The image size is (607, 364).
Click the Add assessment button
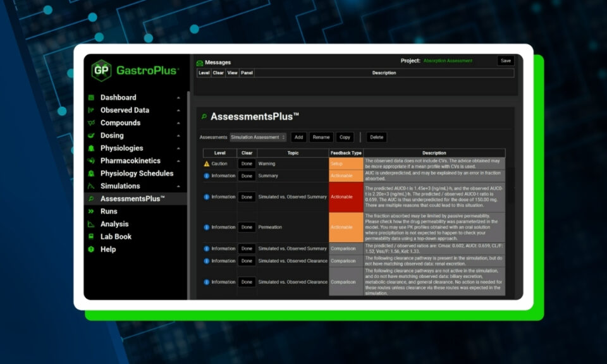[x=299, y=137]
